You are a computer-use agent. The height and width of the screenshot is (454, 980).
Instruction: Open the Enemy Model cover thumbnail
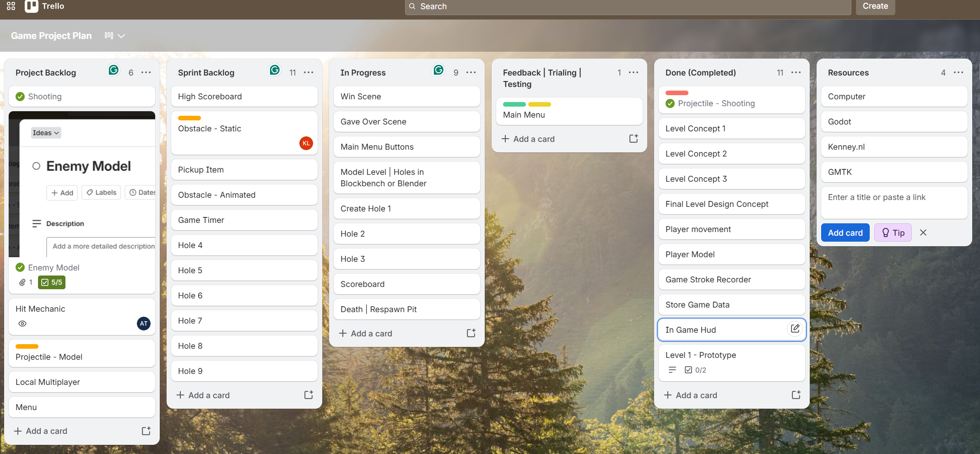click(x=82, y=184)
